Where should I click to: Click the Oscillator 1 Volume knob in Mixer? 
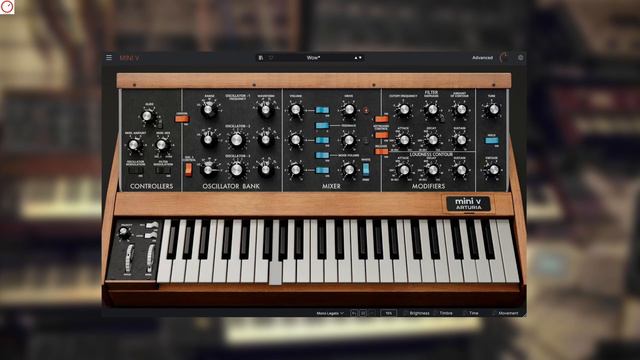(x=296, y=110)
